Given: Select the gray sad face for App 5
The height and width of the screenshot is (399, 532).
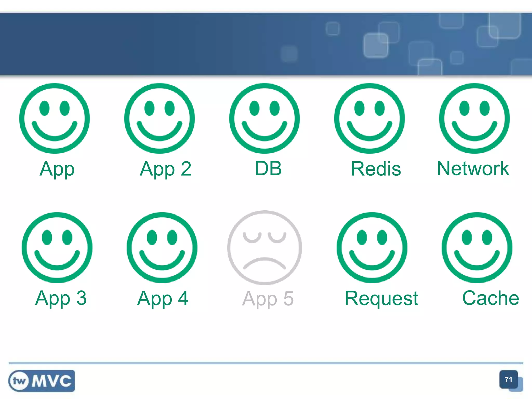Looking at the screenshot, I should (264, 248).
